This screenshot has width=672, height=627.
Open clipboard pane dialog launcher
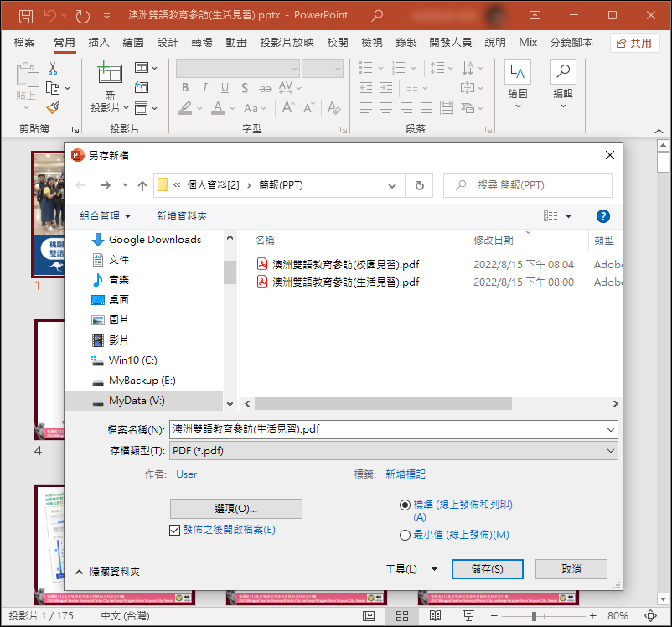[x=75, y=130]
